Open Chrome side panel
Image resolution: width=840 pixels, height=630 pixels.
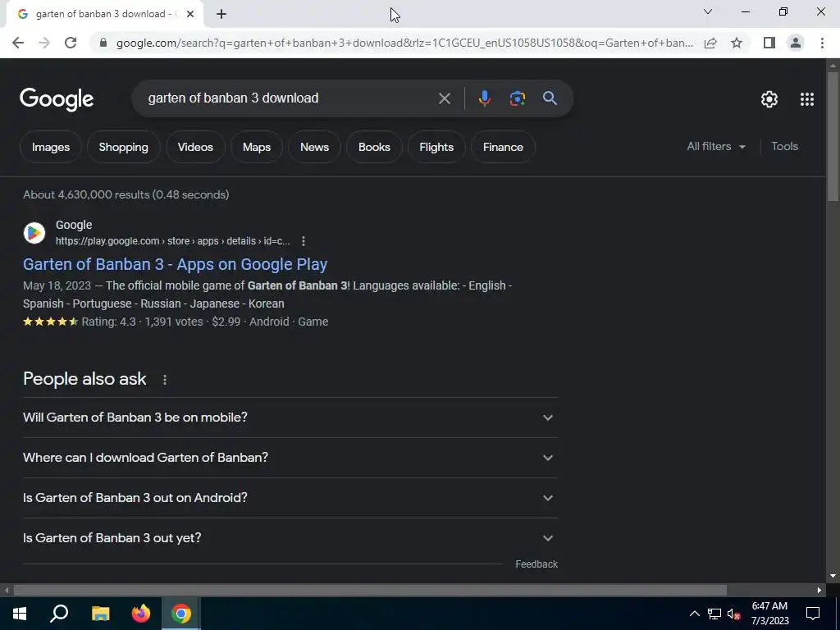click(x=769, y=43)
